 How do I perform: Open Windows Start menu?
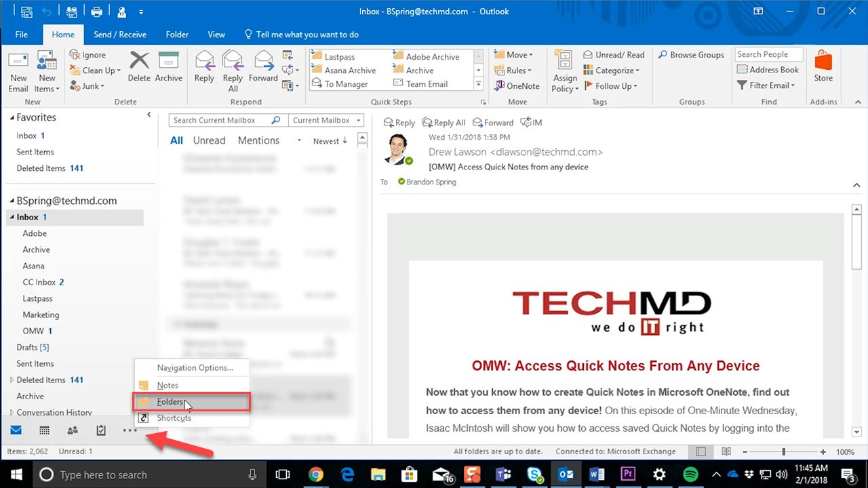[x=16, y=474]
